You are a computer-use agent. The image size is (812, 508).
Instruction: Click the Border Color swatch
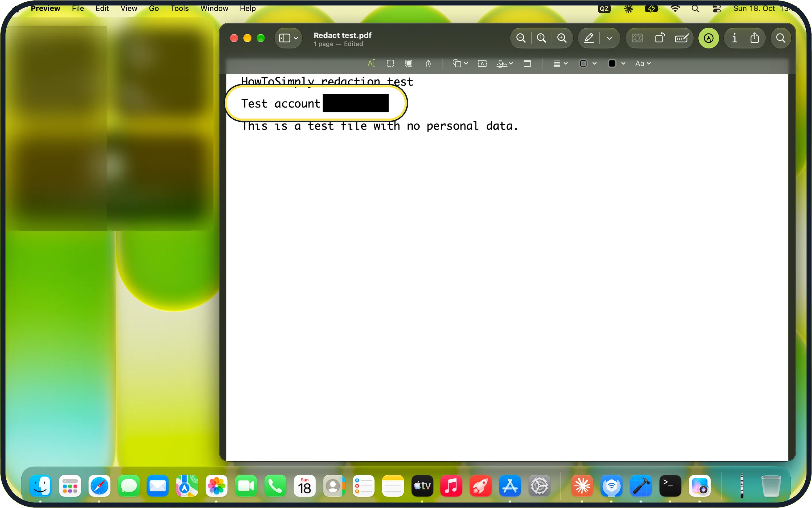(x=583, y=63)
